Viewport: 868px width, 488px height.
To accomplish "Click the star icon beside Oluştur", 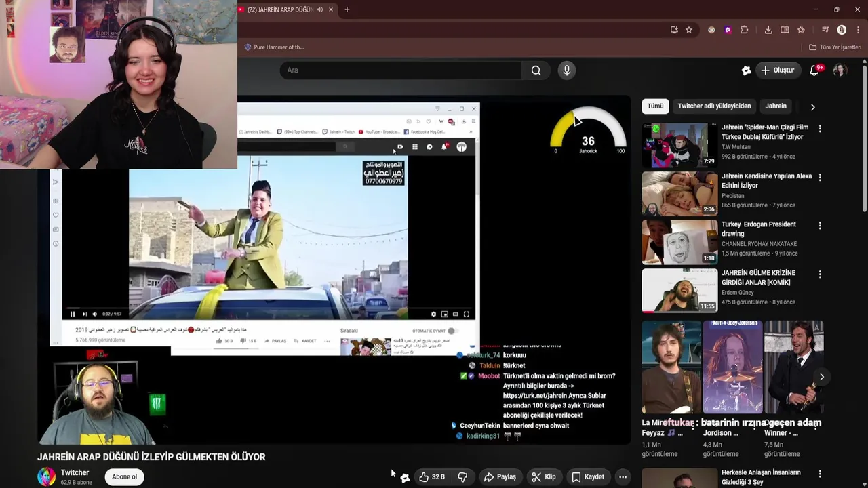I will (746, 70).
